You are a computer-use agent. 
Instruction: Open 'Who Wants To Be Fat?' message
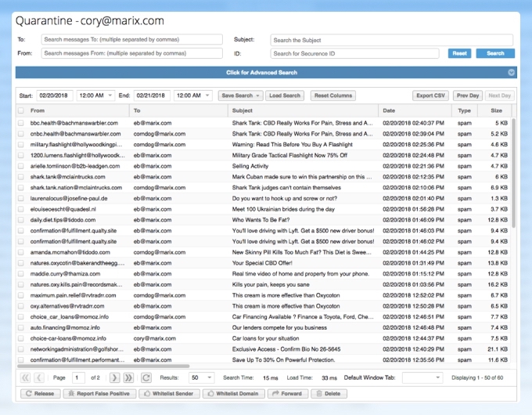pos(261,220)
